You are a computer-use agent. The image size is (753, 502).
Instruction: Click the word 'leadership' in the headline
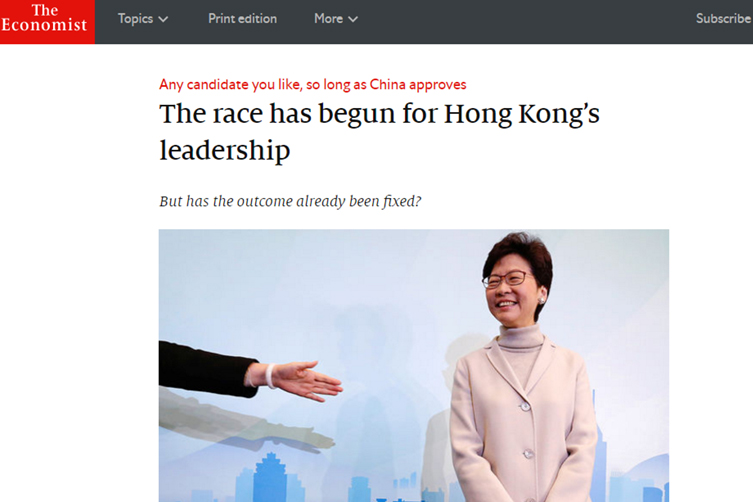pyautogui.click(x=225, y=151)
